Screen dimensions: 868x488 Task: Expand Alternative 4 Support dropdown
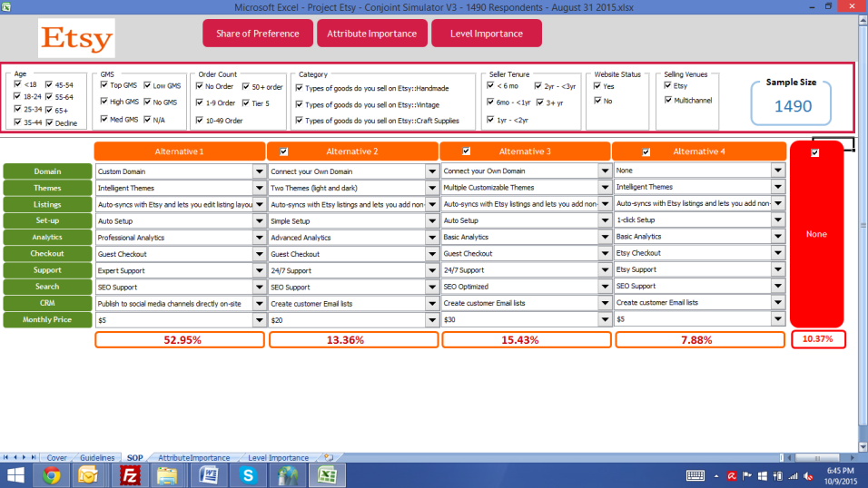[x=777, y=270]
